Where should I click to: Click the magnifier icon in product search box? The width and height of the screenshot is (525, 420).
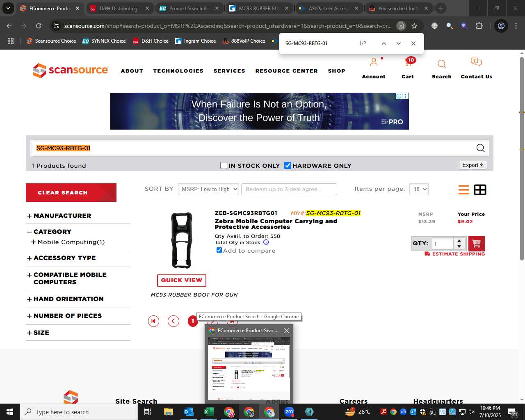[480, 148]
